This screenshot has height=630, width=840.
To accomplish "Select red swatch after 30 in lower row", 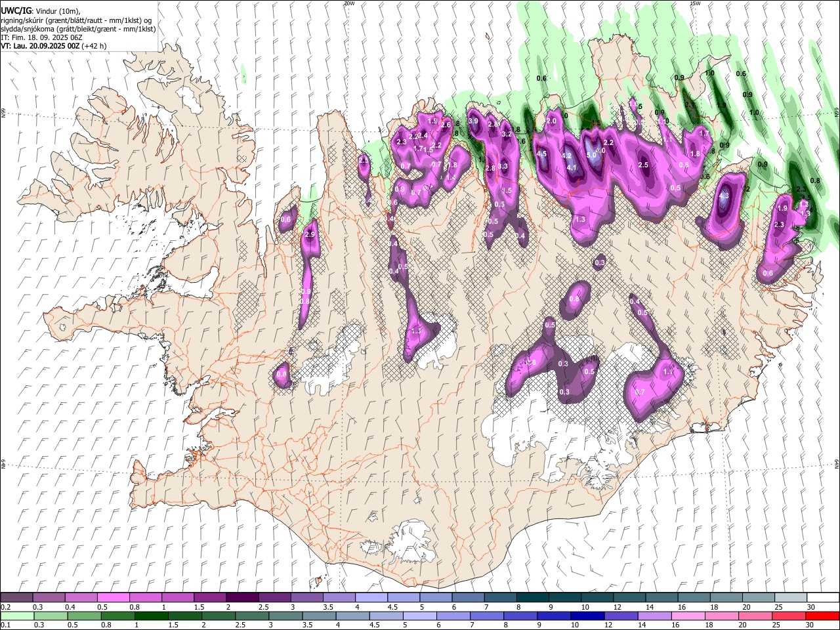I will pos(822,616).
